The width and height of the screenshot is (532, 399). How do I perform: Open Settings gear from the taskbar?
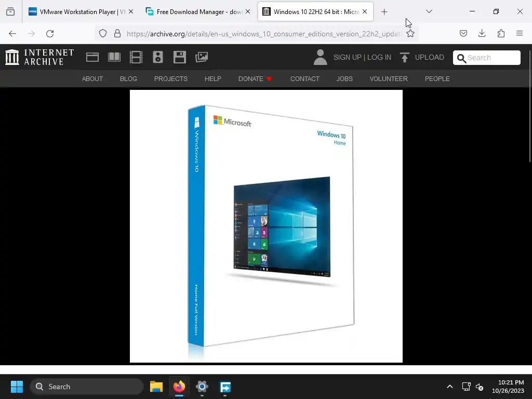202,387
